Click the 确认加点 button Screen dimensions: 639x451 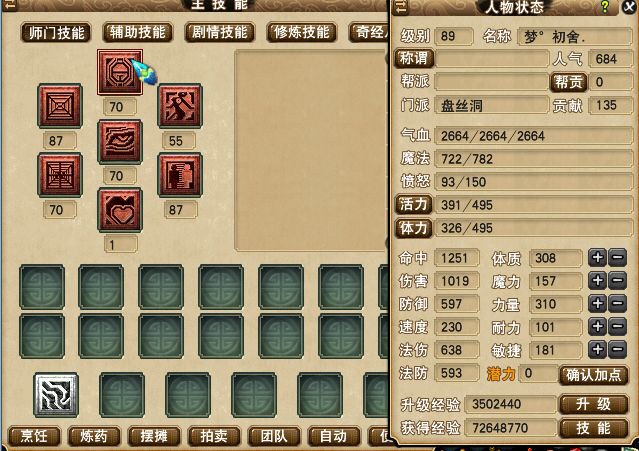(593, 375)
